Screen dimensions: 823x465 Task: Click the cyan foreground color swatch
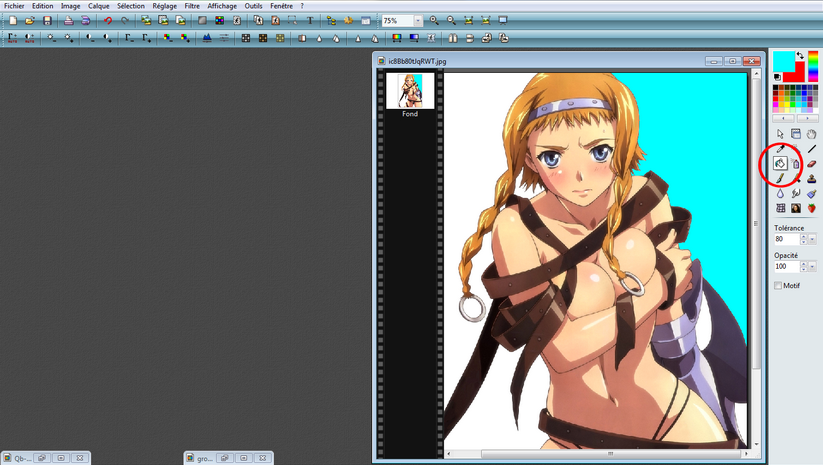783,61
